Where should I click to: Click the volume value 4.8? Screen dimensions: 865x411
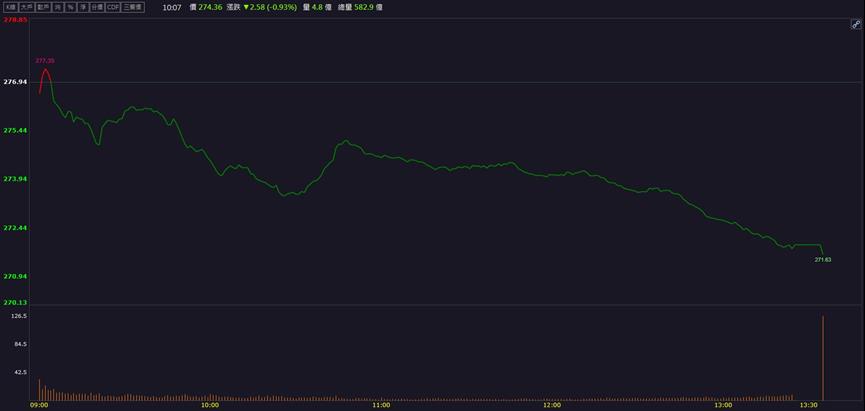(316, 8)
